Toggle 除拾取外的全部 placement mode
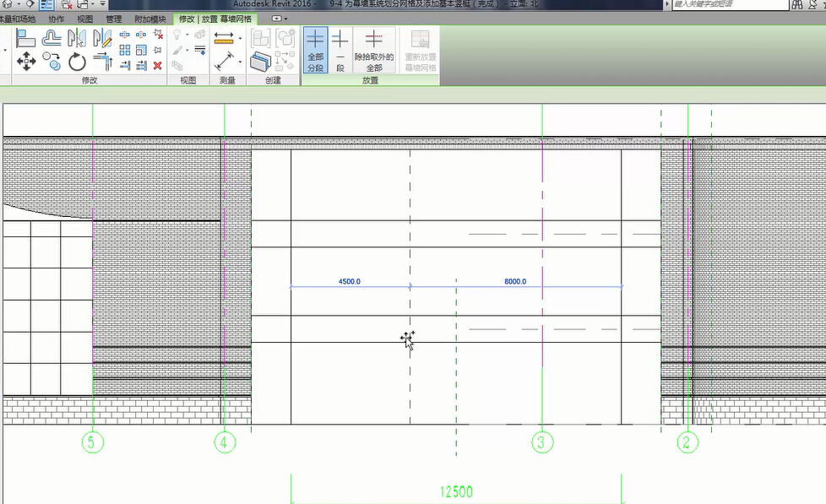Screen dimensions: 826x504 pyautogui.click(x=374, y=50)
